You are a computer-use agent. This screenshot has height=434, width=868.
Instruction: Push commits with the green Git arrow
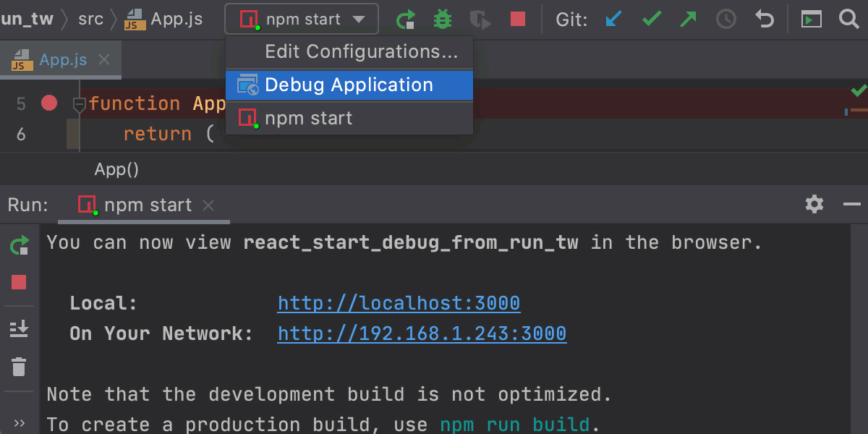[x=687, y=20]
